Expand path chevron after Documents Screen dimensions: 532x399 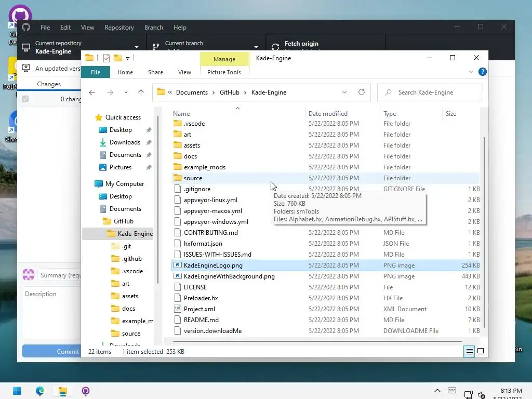[x=214, y=92]
